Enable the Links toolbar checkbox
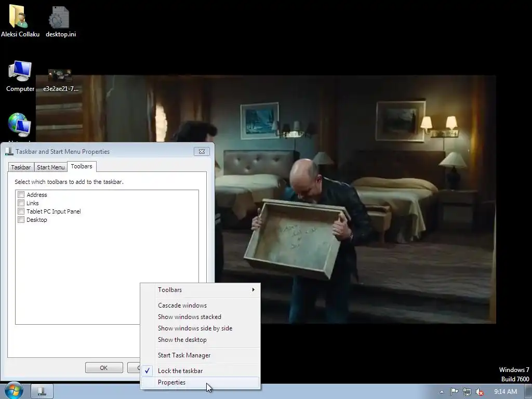The image size is (532, 399). tap(21, 203)
